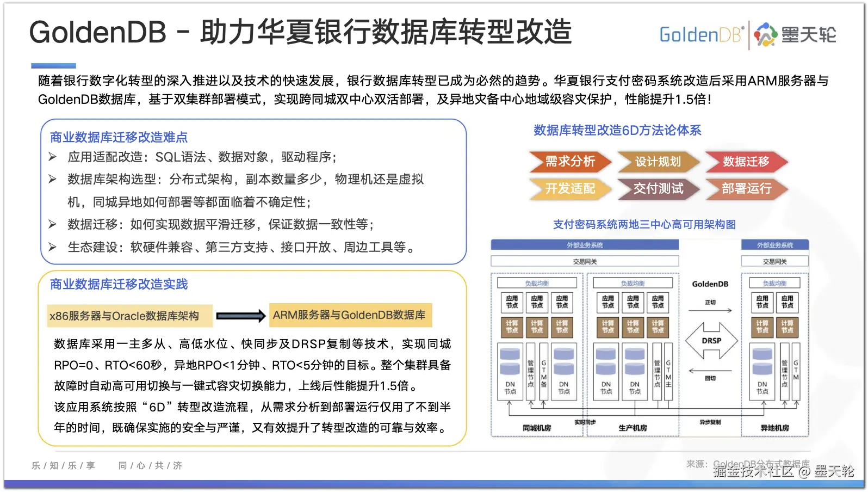Select the heading 支付密码系统两地三中心高可用架构图
868x492 pixels.
point(644,224)
